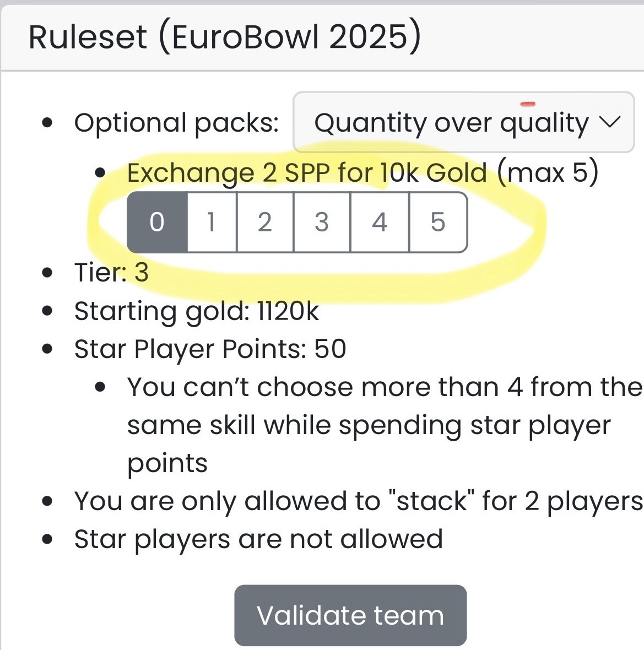Click the Exchange 2 SPP for 10k Gold label

pos(307,174)
